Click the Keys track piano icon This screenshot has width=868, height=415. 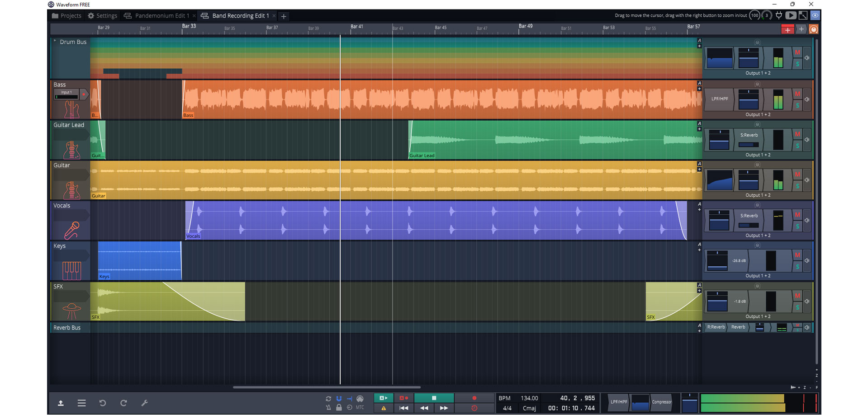tap(71, 271)
